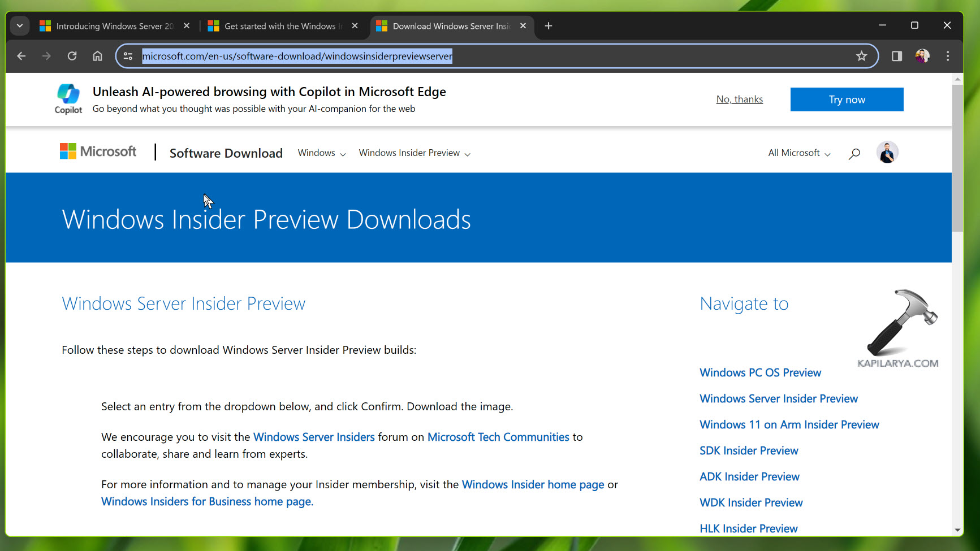980x551 pixels.
Task: Open site permissions icon in address bar
Action: click(x=128, y=56)
